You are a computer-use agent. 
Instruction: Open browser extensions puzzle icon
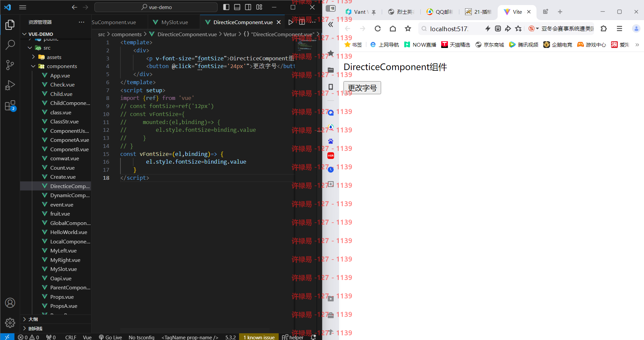click(x=604, y=29)
